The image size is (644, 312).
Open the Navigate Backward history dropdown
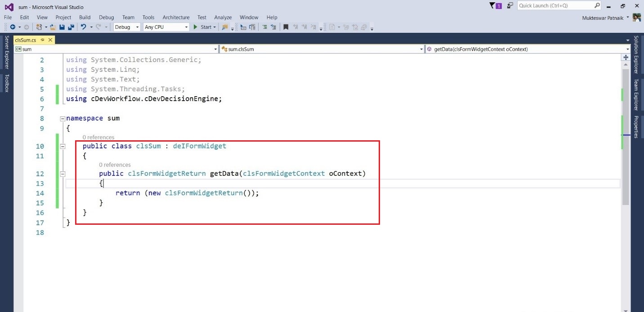(19, 27)
